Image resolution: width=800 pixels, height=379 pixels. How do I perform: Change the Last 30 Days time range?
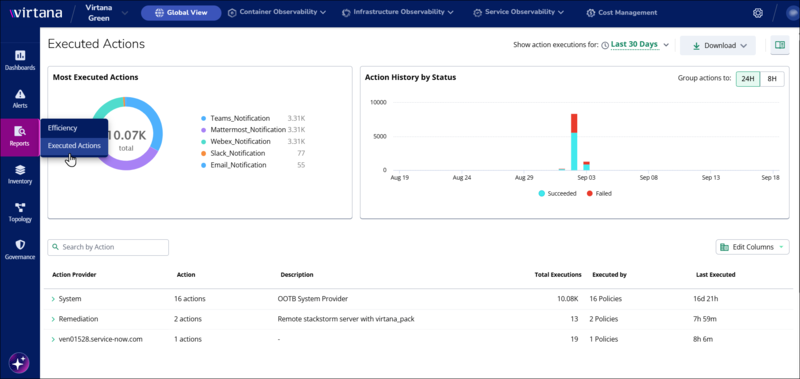[639, 45]
